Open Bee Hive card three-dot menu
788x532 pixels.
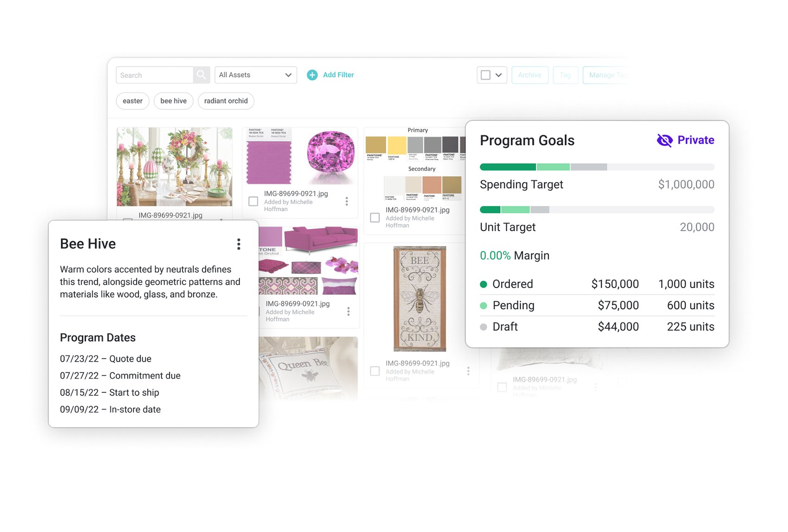239,244
